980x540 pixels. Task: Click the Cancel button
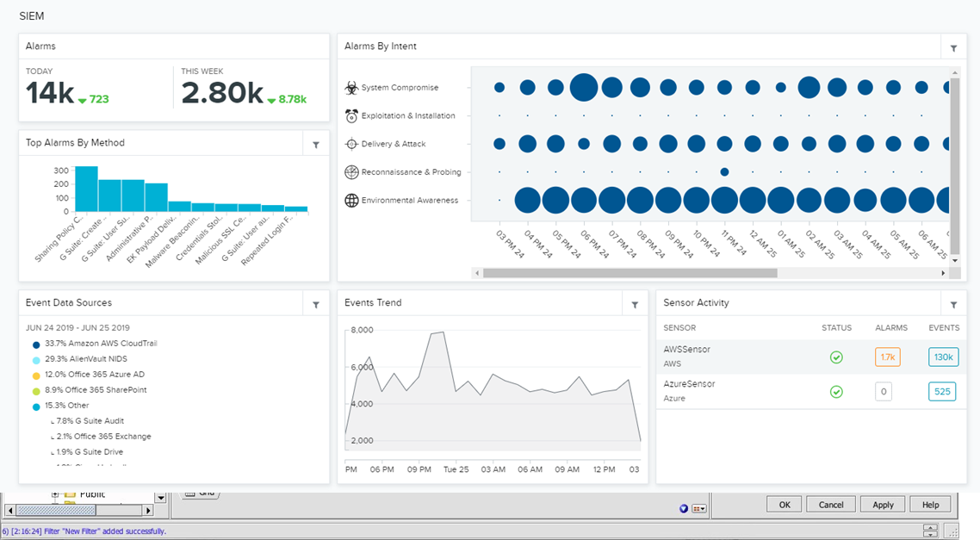coord(831,505)
